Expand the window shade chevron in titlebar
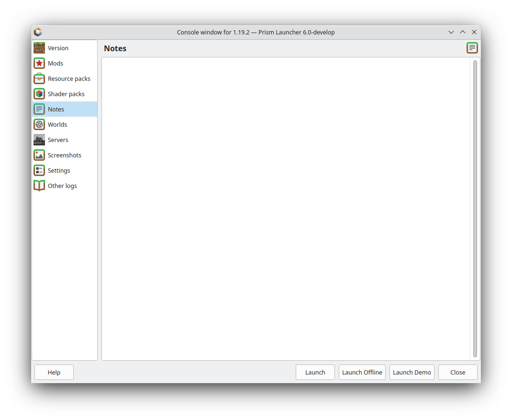The image size is (512, 420). tap(451, 32)
